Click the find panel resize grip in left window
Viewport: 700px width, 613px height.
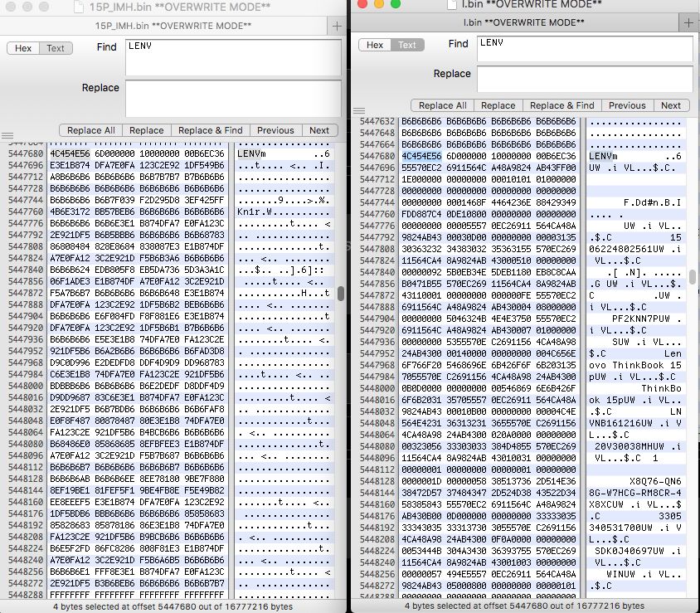(7, 135)
